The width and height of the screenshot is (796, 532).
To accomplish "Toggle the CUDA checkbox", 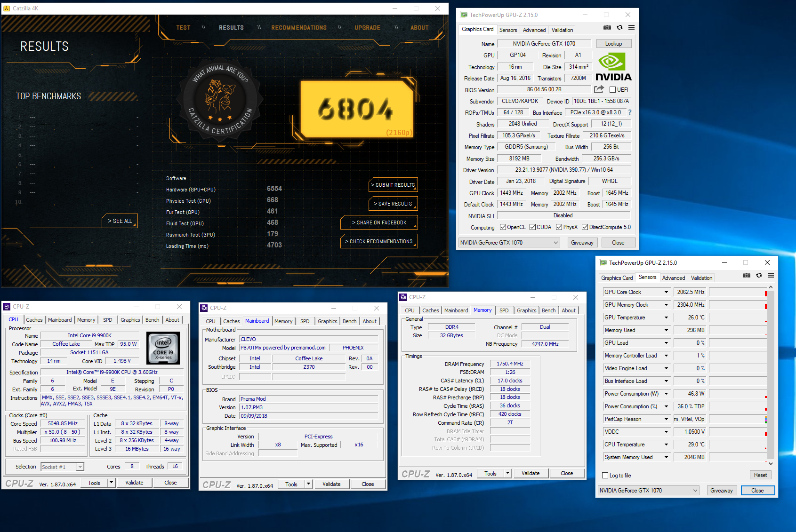I will click(532, 227).
